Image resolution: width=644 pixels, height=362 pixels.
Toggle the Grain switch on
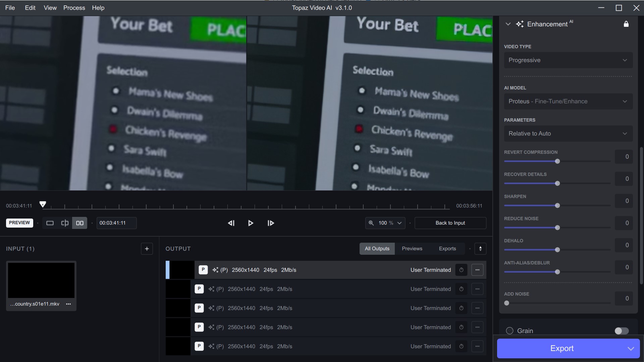coord(622,331)
